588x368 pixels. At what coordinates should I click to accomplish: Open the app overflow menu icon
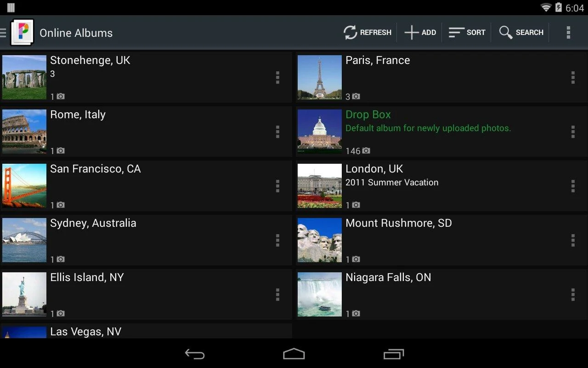568,32
